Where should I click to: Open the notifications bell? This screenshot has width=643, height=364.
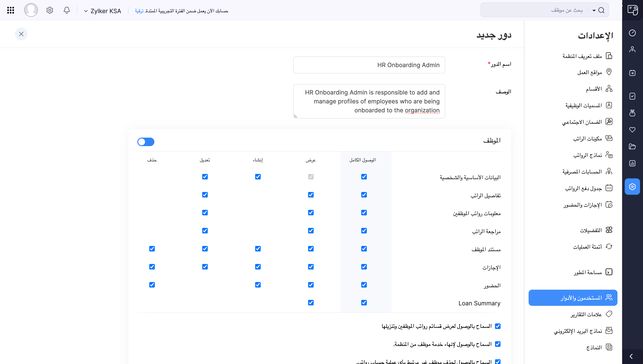click(x=67, y=10)
